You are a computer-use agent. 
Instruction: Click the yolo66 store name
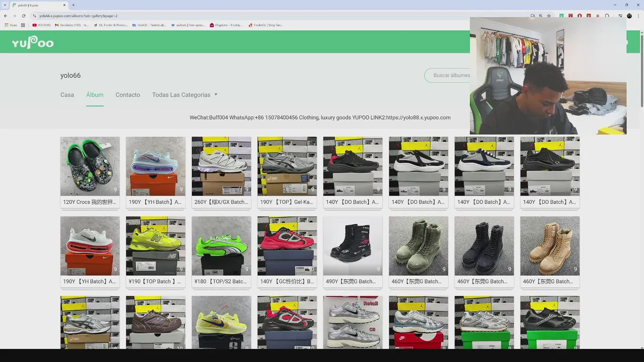tap(70, 75)
